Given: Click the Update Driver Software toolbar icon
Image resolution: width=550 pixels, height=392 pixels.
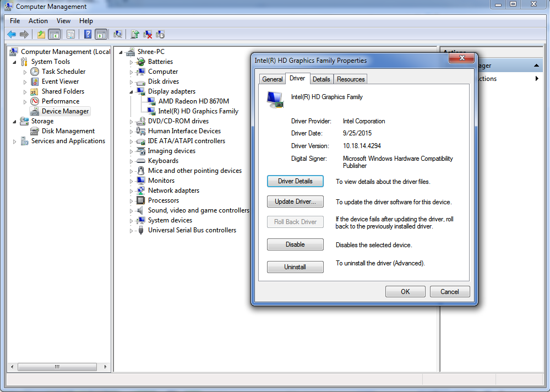Looking at the screenshot, I should coord(135,34).
